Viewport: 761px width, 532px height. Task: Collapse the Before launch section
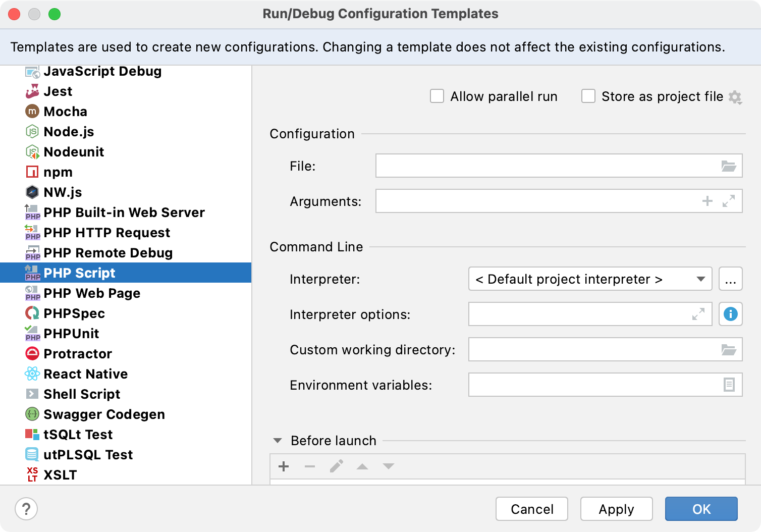click(278, 441)
